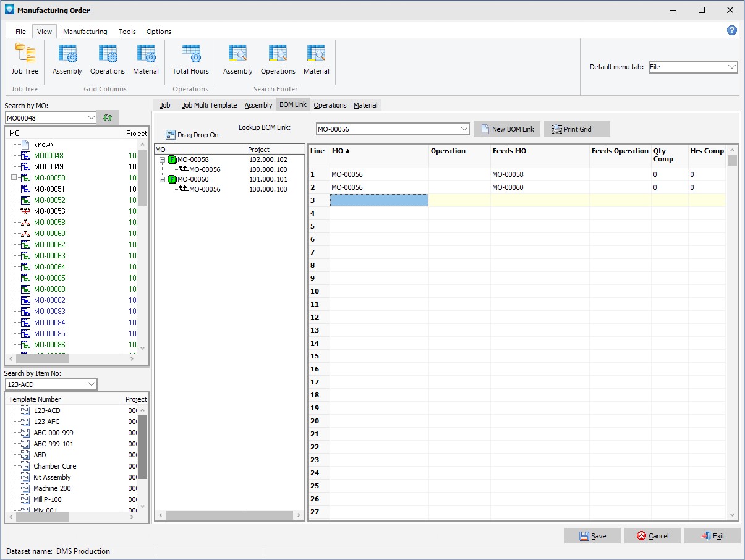745x560 pixels.
Task: Open Operations grid columns settings
Action: 108,55
